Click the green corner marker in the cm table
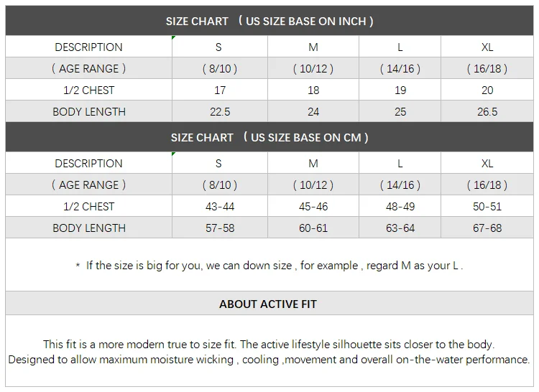This screenshot has width=539, height=392. point(174,154)
